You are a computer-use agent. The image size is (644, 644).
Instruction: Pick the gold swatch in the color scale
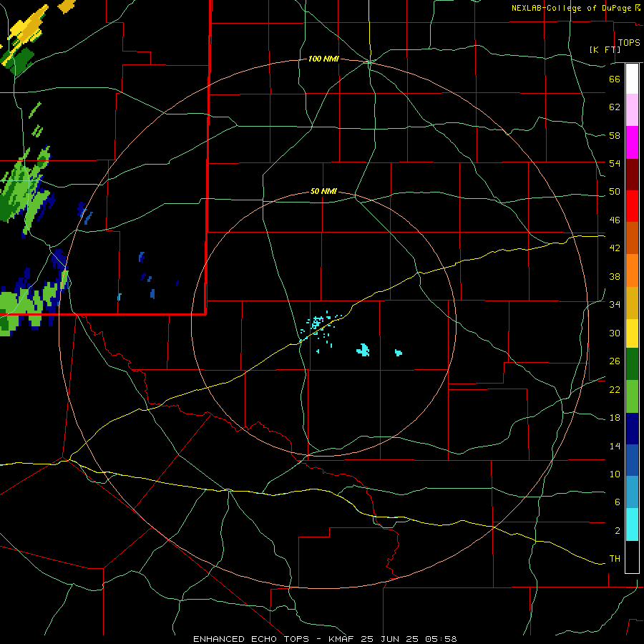coord(632,303)
